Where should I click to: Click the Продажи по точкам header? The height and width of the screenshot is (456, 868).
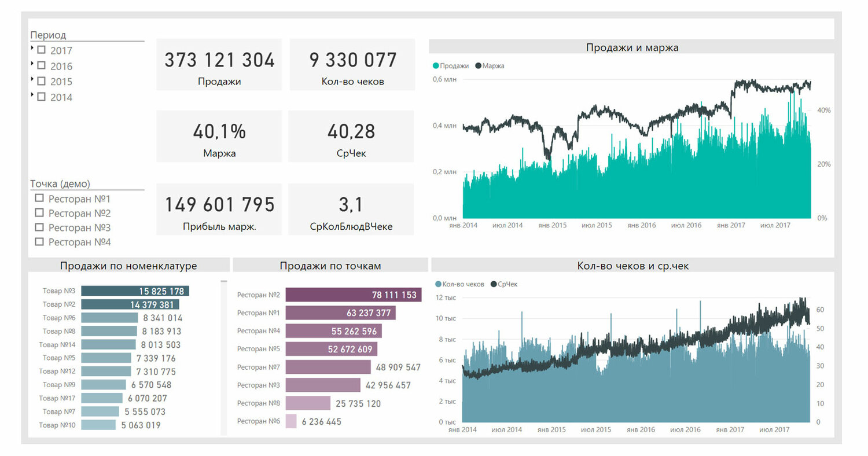click(330, 266)
